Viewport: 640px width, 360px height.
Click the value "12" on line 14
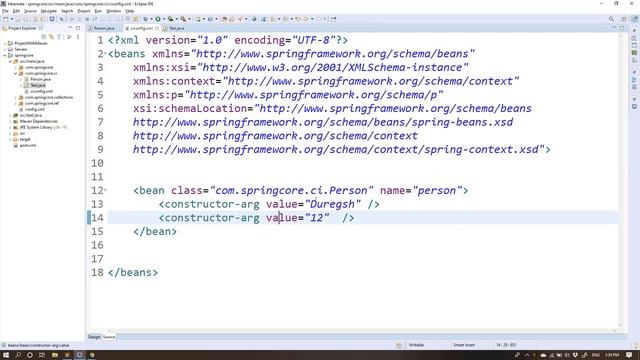[317, 218]
